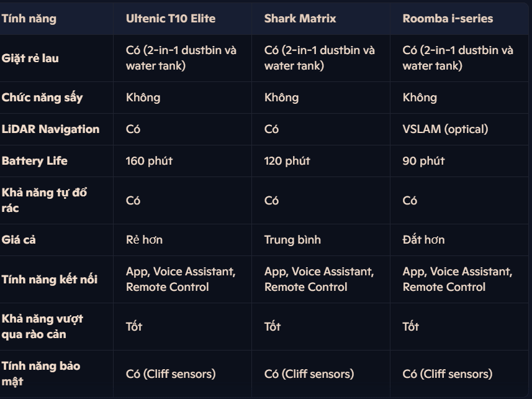Click the Tính năng bảo mật row label
The image size is (532, 399).
coord(41,374)
